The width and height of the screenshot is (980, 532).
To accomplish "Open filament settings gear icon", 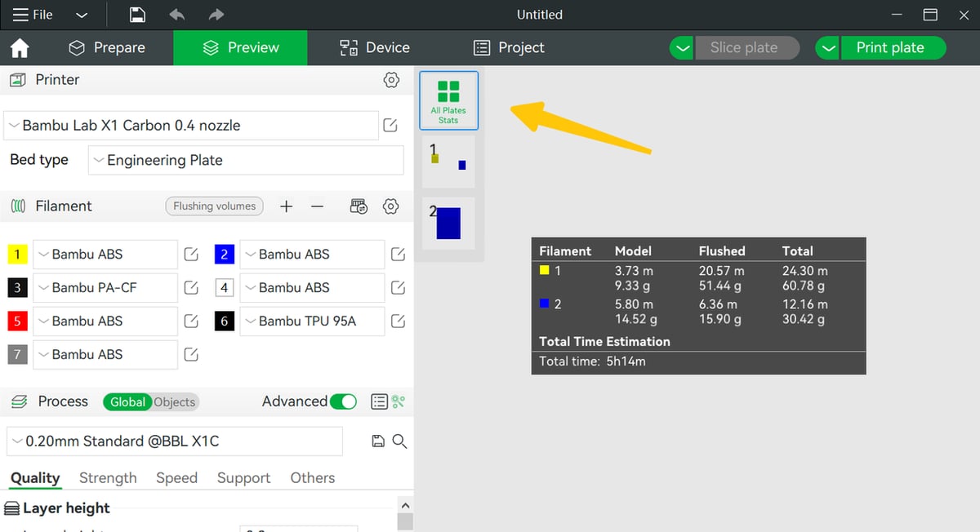I will pos(391,206).
